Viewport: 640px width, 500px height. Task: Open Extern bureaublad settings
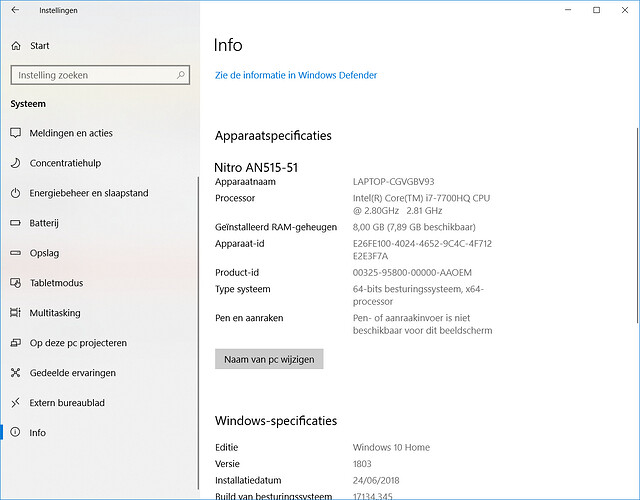(67, 403)
